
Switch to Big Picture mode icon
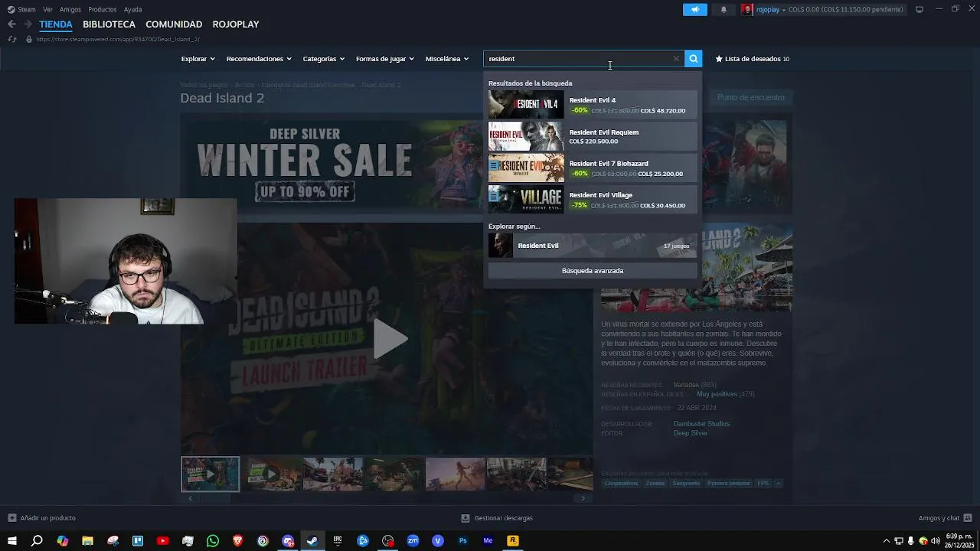(x=920, y=9)
